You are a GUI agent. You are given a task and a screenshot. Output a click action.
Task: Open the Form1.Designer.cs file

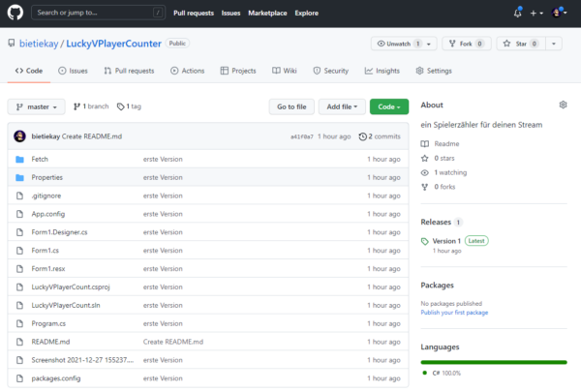pyautogui.click(x=59, y=232)
